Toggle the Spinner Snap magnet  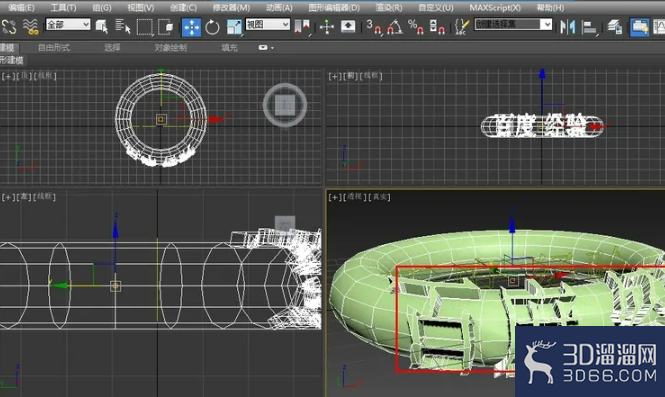pyautogui.click(x=437, y=27)
